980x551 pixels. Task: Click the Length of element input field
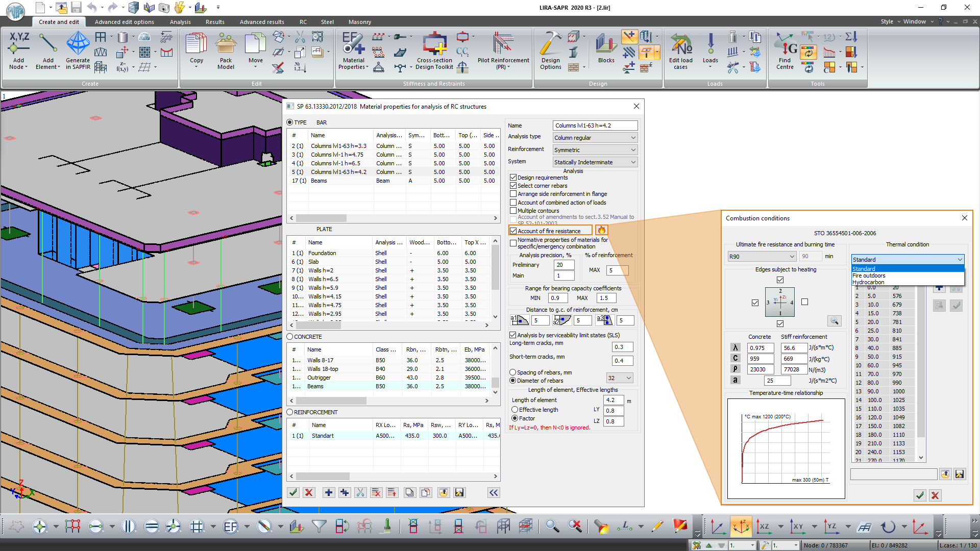point(614,400)
